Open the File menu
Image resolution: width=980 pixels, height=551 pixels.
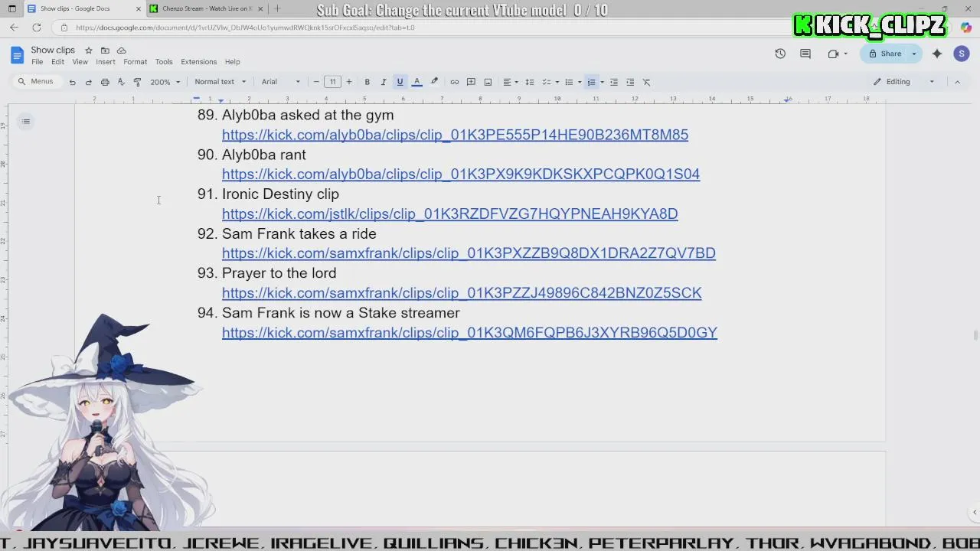(x=37, y=62)
